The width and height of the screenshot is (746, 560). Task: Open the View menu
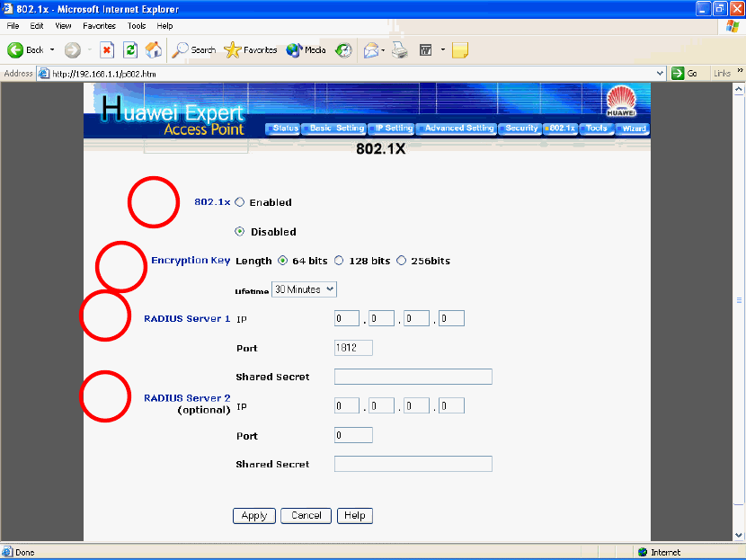(x=63, y=26)
